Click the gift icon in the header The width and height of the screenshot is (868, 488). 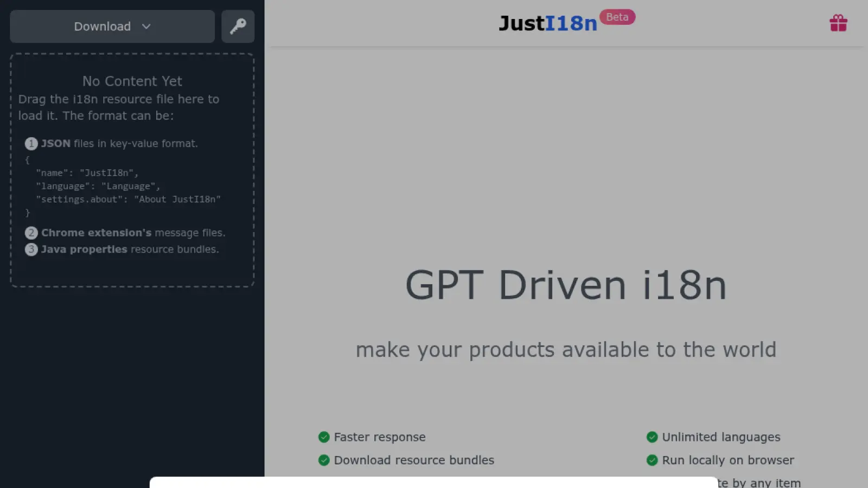click(x=838, y=23)
